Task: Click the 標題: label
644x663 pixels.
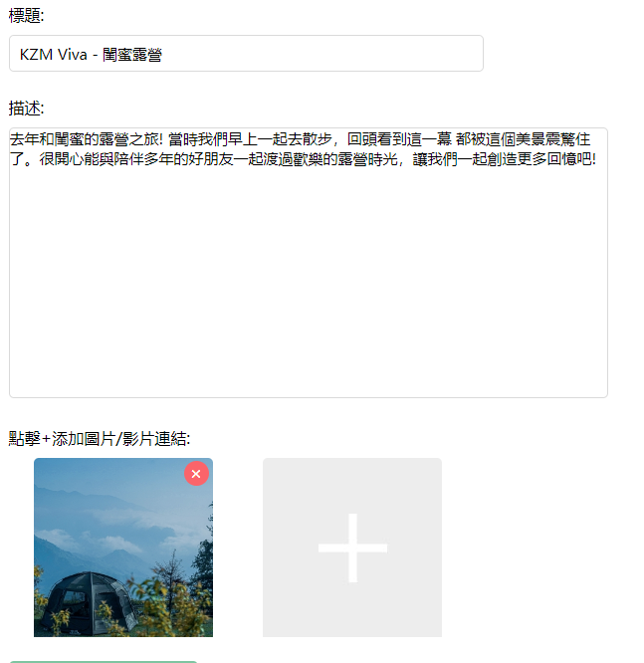Action: 26,16
